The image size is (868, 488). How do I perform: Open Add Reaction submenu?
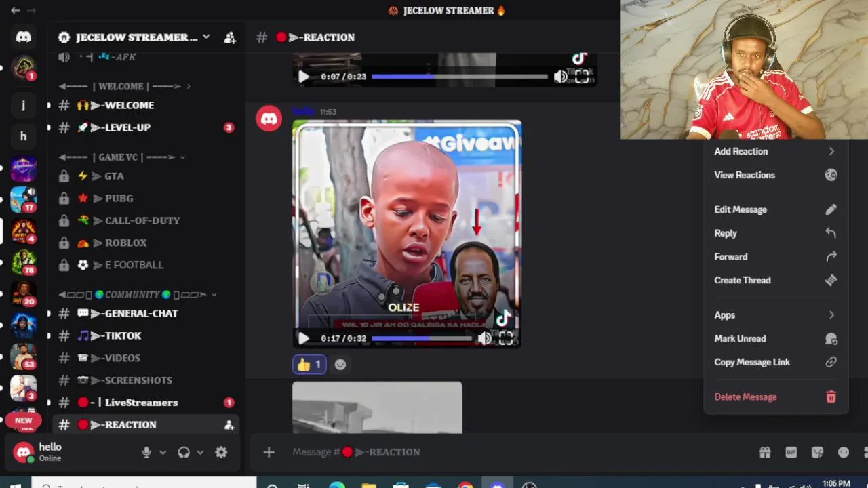tap(776, 151)
